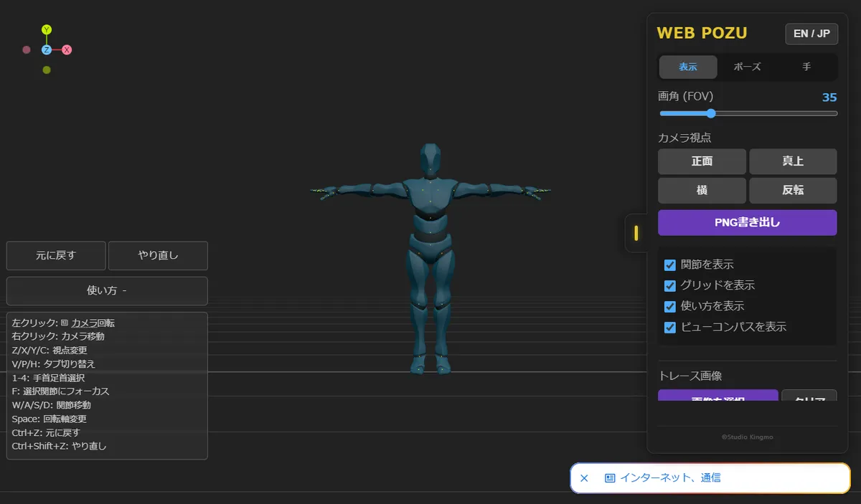Switch to the ポーズ tab
The width and height of the screenshot is (861, 504).
(748, 67)
